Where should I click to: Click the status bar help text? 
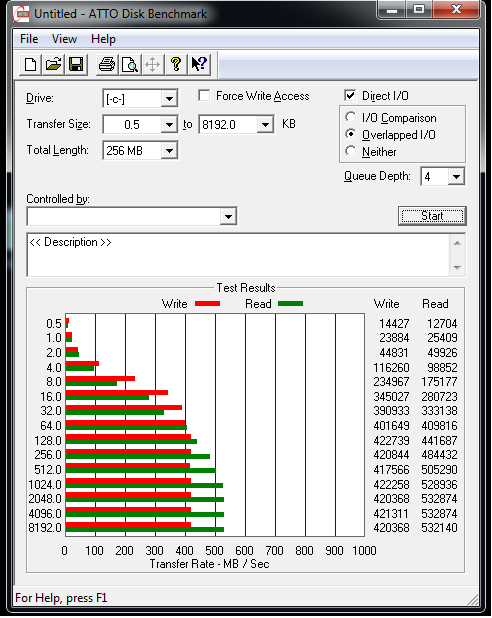coord(61,598)
